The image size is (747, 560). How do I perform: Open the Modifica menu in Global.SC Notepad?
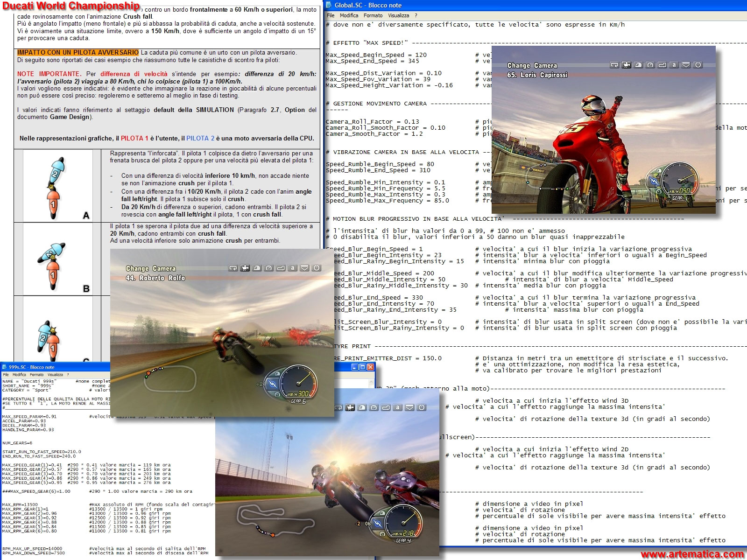349,15
